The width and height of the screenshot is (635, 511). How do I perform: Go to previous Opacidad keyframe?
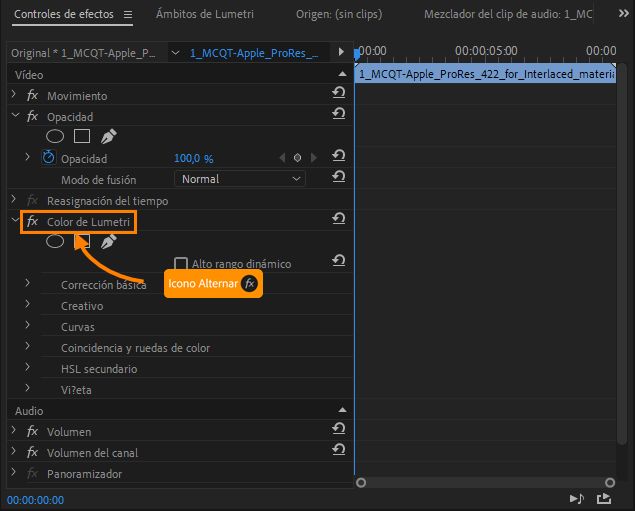pos(282,158)
